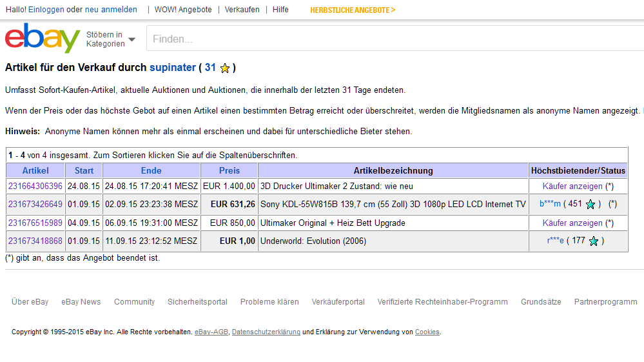This screenshot has width=644, height=362.
Task: Open the supinater seller profile link
Action: point(173,67)
